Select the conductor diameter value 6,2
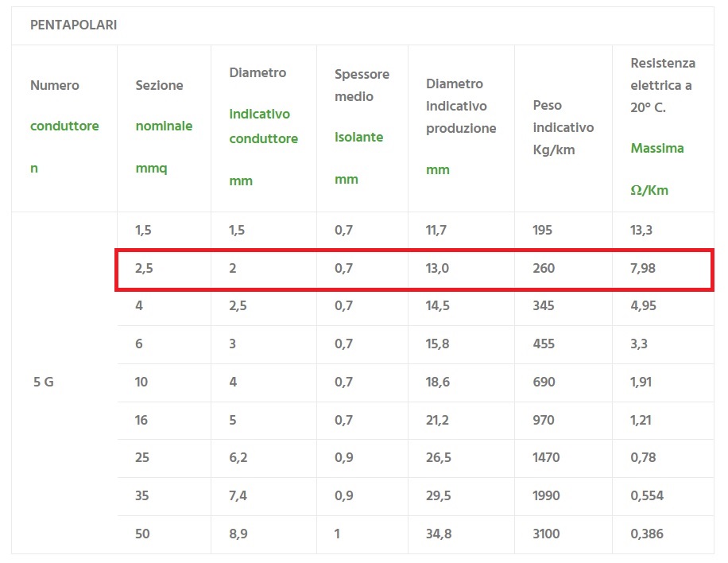Viewport: 728px width, 563px height. (238, 458)
